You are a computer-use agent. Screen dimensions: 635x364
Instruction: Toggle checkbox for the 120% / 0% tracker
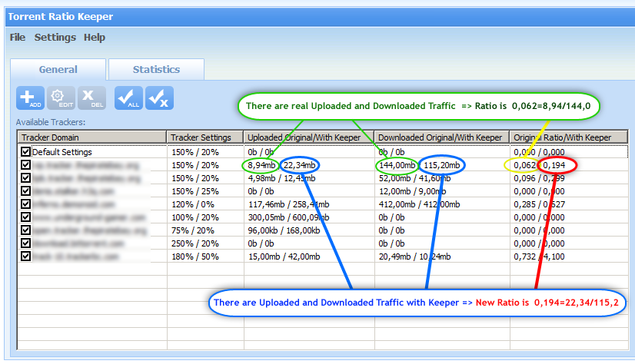tap(25, 204)
